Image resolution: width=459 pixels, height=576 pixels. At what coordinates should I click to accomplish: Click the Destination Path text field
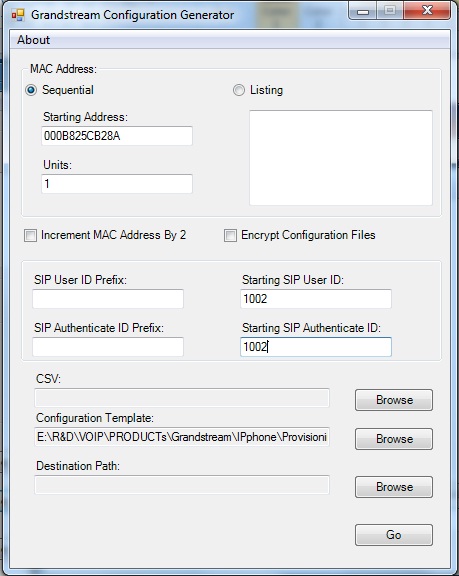[x=182, y=485]
